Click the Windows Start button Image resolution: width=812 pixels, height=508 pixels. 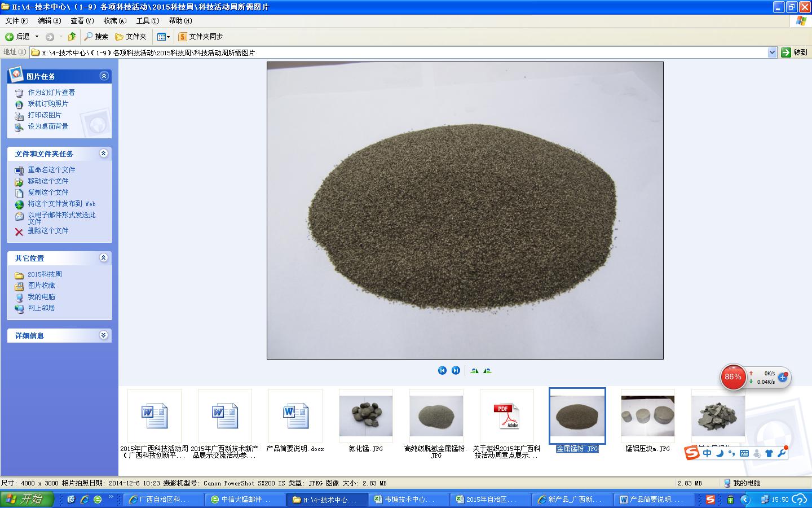tap(27, 500)
